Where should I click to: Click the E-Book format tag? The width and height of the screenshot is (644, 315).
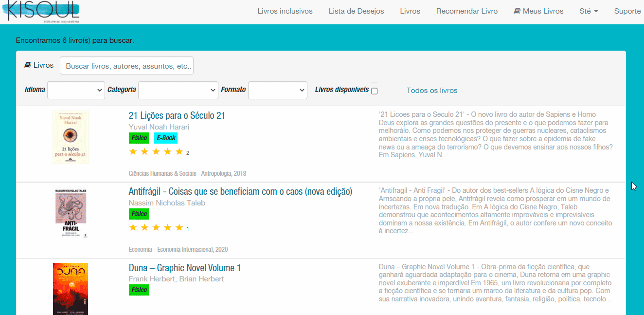tap(165, 138)
